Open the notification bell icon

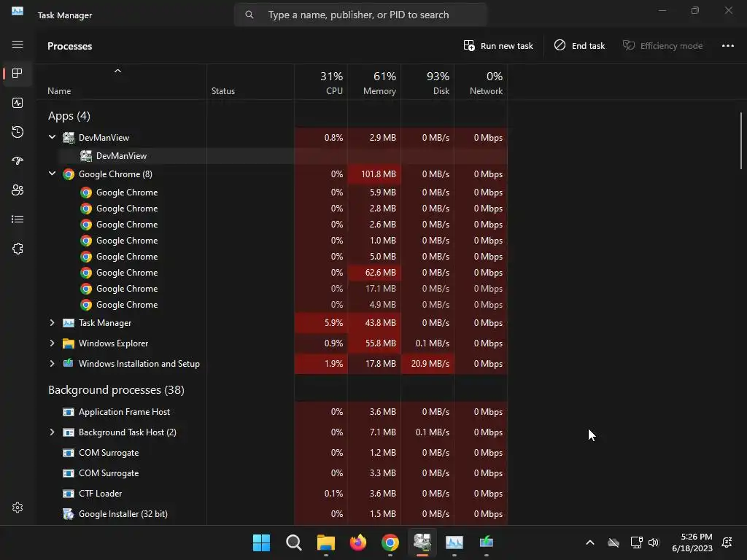pos(727,542)
